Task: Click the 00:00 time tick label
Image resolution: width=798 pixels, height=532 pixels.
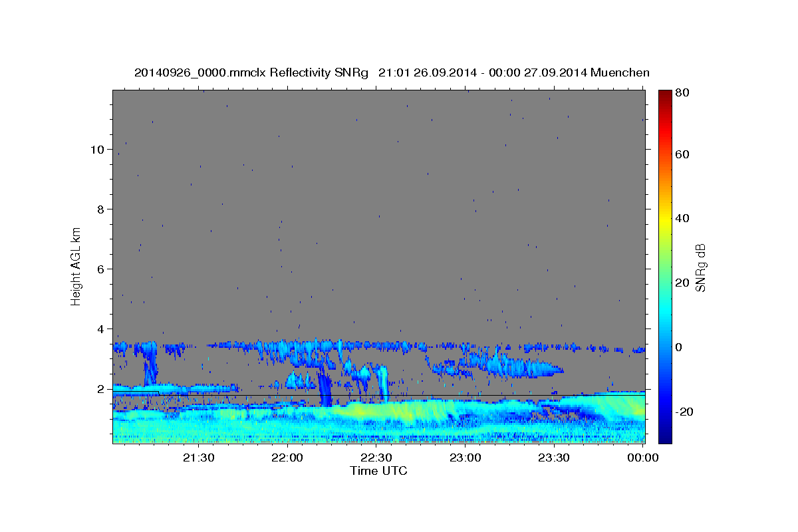Action: pyautogui.click(x=642, y=458)
